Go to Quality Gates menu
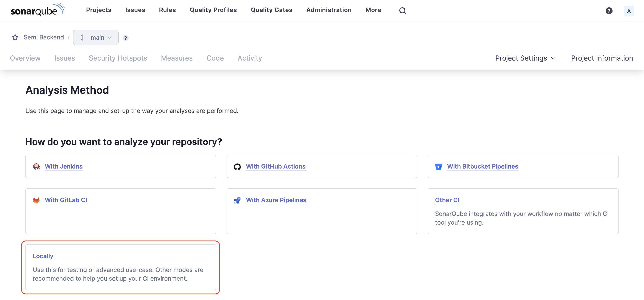644x300 pixels. (271, 10)
